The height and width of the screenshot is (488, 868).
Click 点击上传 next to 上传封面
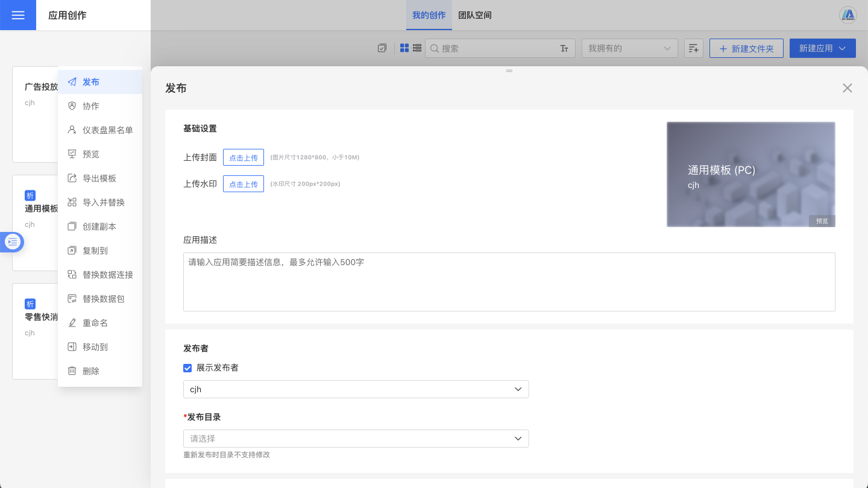pyautogui.click(x=244, y=157)
